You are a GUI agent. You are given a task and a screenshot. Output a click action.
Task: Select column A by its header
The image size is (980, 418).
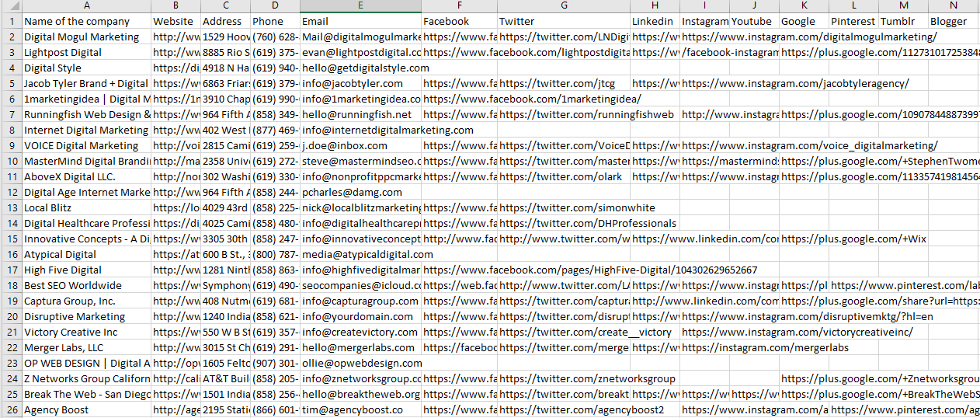point(85,5)
